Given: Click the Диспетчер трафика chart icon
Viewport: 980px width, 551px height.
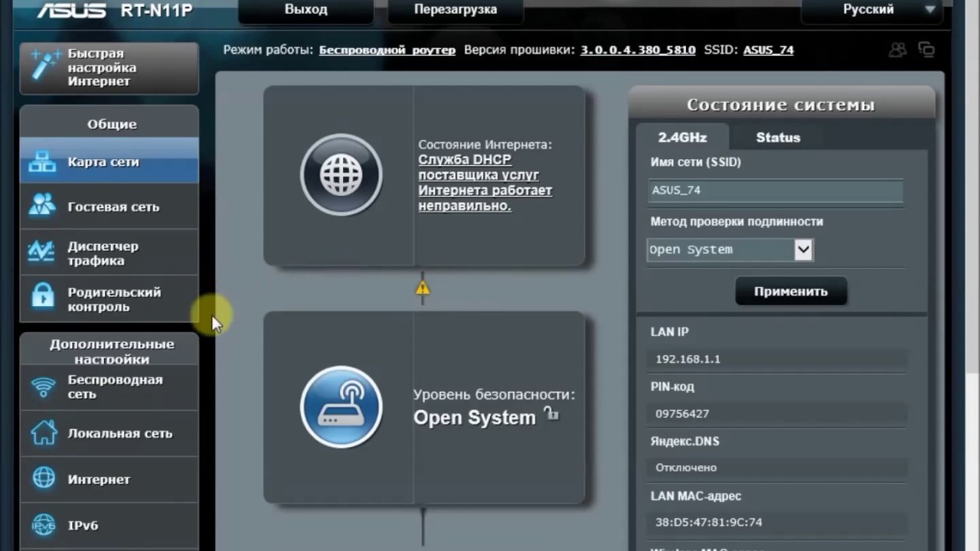Looking at the screenshot, I should click(x=41, y=252).
